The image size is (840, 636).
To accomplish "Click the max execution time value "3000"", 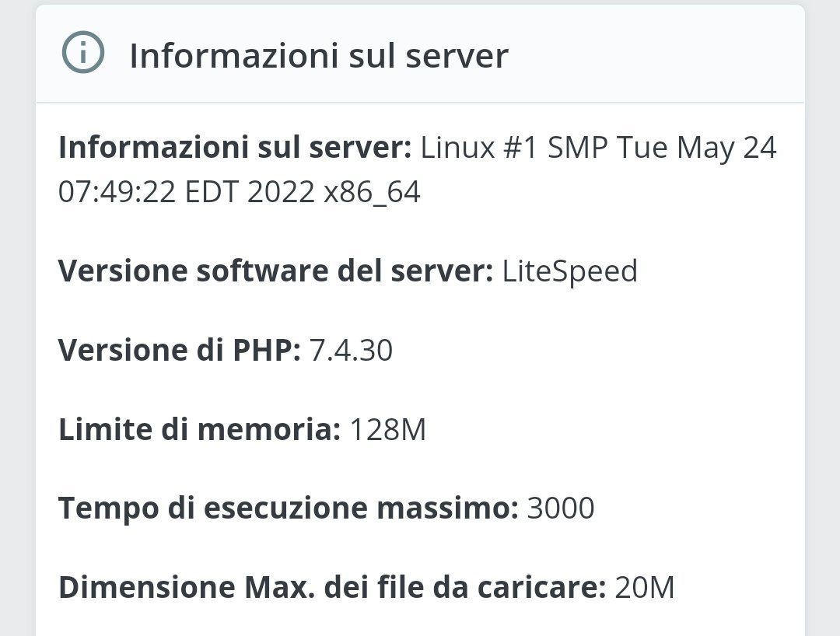I will (561, 508).
